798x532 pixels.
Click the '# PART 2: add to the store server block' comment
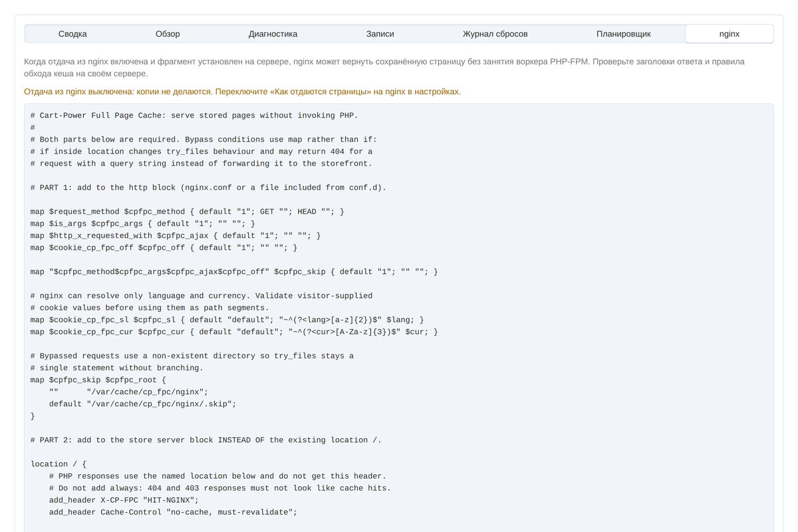click(x=206, y=440)
